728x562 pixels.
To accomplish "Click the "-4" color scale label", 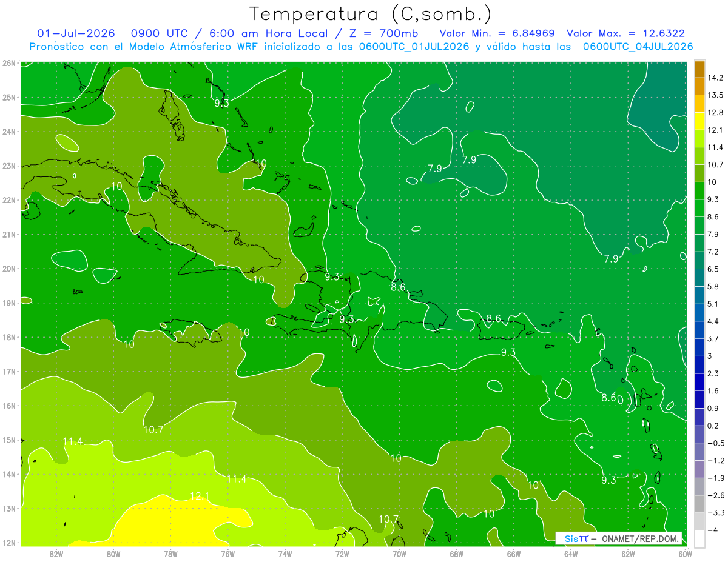I will 713,530.
